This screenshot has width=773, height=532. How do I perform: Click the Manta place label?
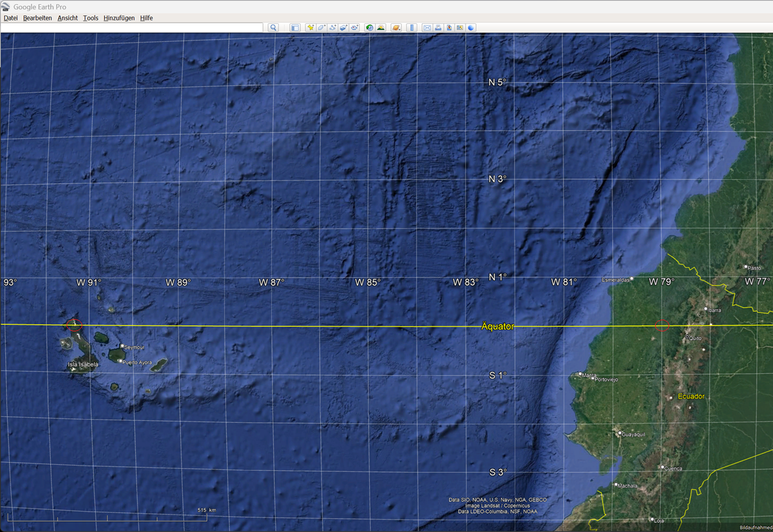(589, 375)
